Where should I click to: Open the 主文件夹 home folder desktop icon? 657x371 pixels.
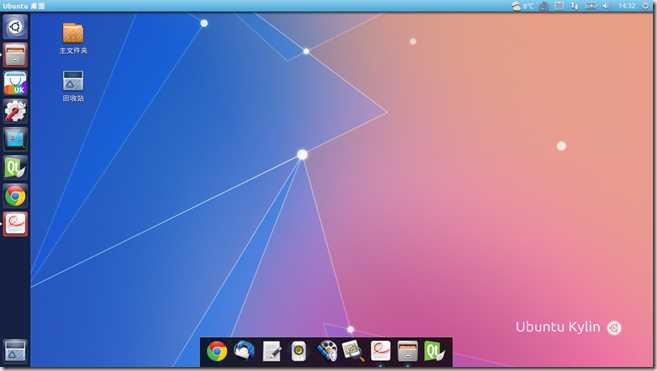(73, 38)
